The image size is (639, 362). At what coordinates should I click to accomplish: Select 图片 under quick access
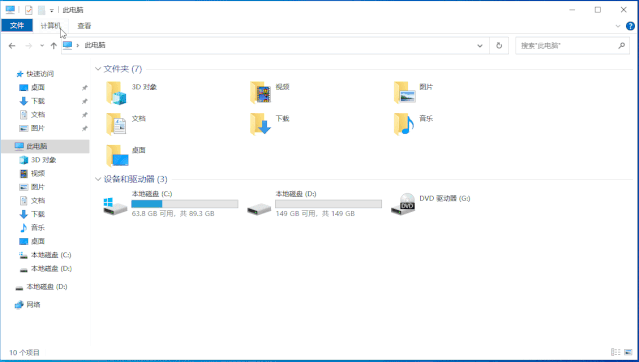pyautogui.click(x=37, y=128)
